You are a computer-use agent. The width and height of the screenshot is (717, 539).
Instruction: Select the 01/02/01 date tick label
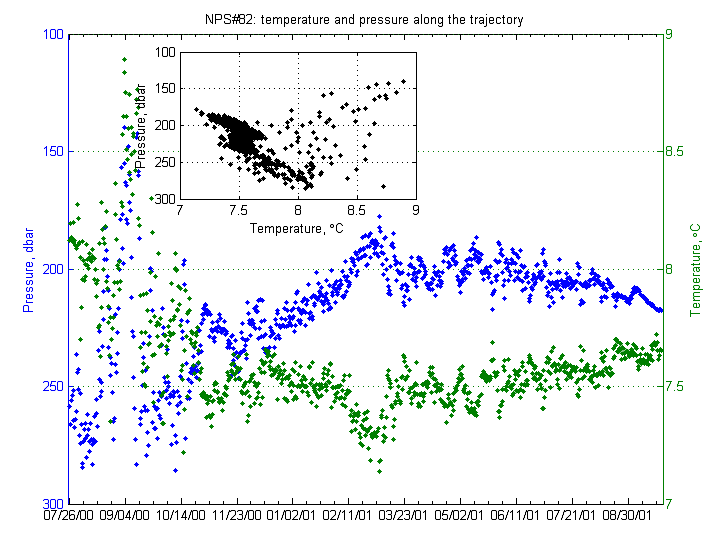pos(292,517)
